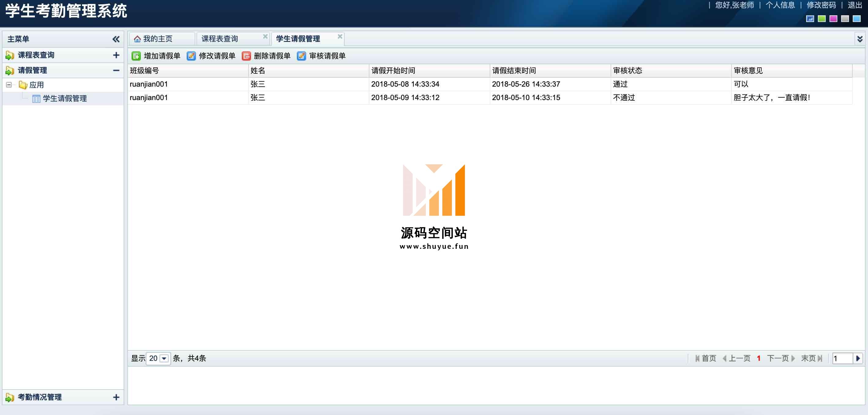Expand the 考勤情况管理 menu section

point(116,398)
